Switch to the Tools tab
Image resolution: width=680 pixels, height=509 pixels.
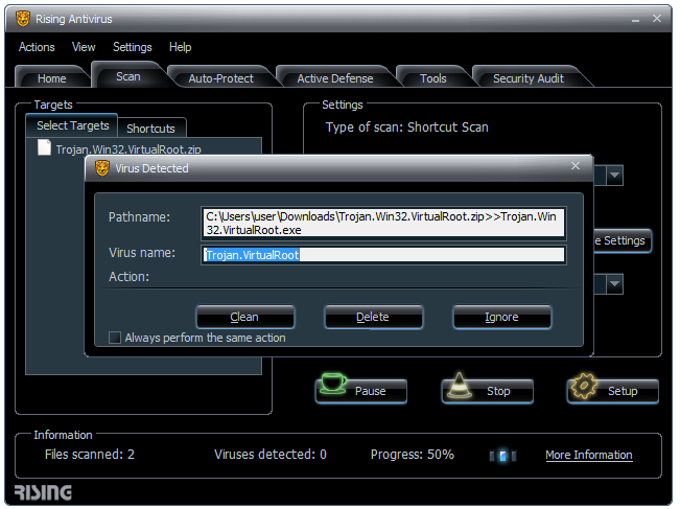pos(433,78)
